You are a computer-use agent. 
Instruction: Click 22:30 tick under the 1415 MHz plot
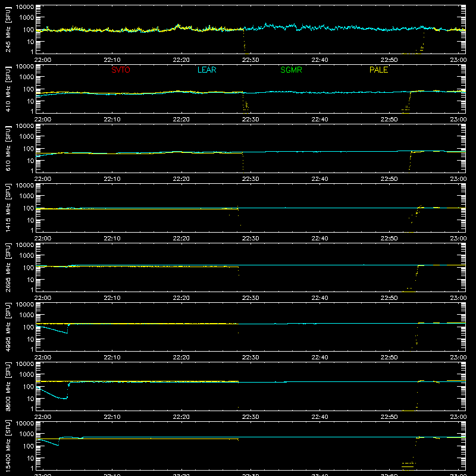(x=250, y=239)
